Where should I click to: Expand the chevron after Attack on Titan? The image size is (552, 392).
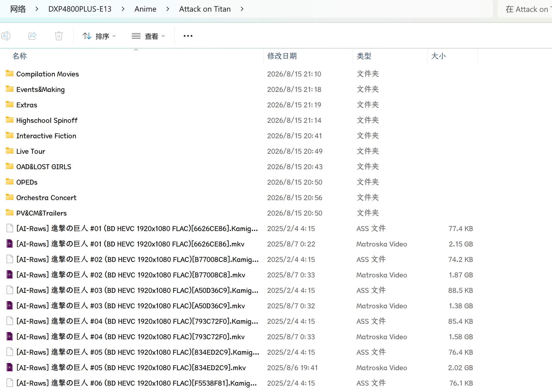point(242,9)
